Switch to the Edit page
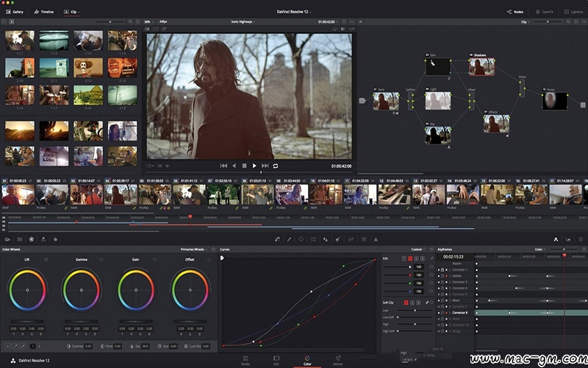The height and width of the screenshot is (368, 588). click(276, 361)
